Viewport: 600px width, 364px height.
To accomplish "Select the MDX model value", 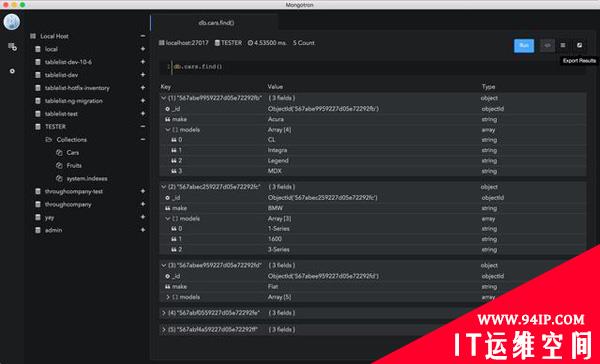I will tap(275, 171).
